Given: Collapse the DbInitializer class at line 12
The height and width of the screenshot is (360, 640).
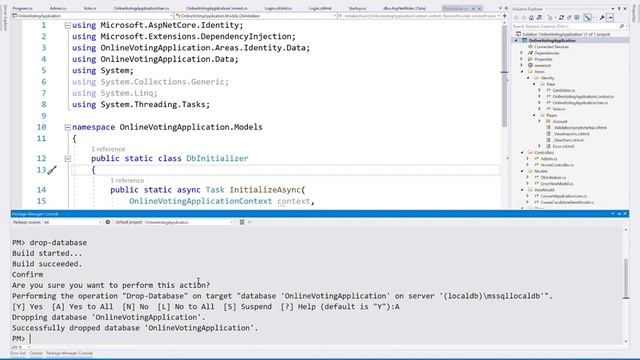Looking at the screenshot, I should 68,159.
